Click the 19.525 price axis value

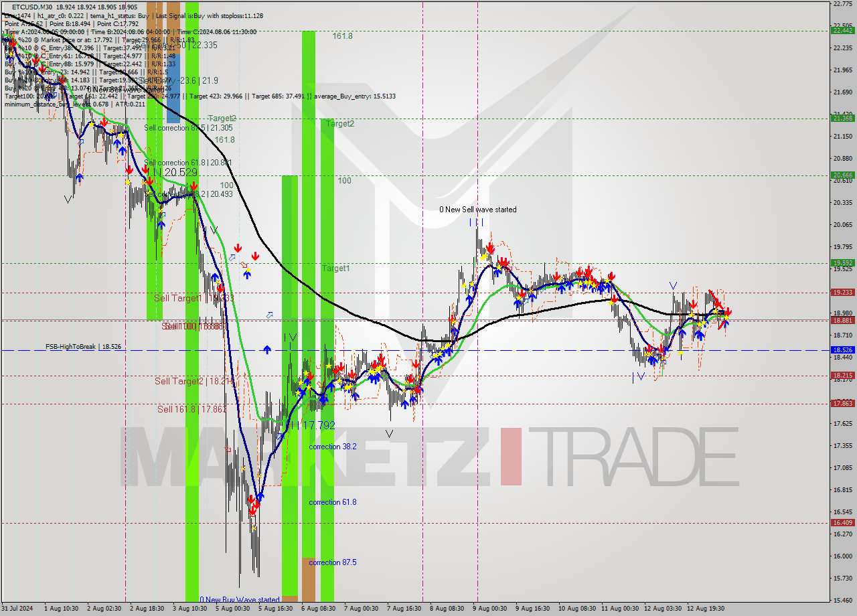click(x=842, y=269)
